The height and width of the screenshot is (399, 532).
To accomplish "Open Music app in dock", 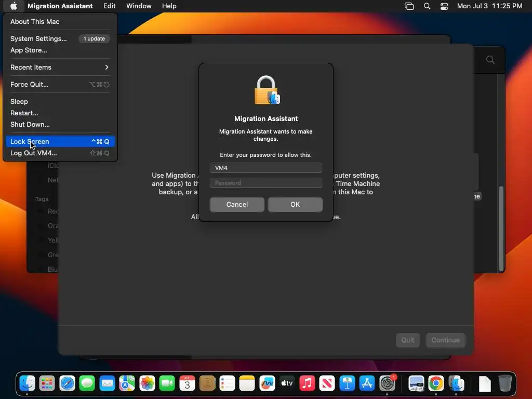I will click(307, 383).
